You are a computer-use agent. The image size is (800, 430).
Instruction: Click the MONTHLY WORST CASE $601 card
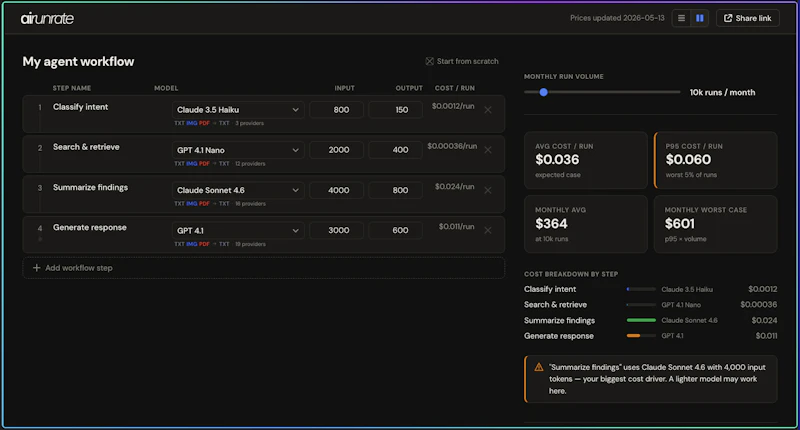click(715, 224)
